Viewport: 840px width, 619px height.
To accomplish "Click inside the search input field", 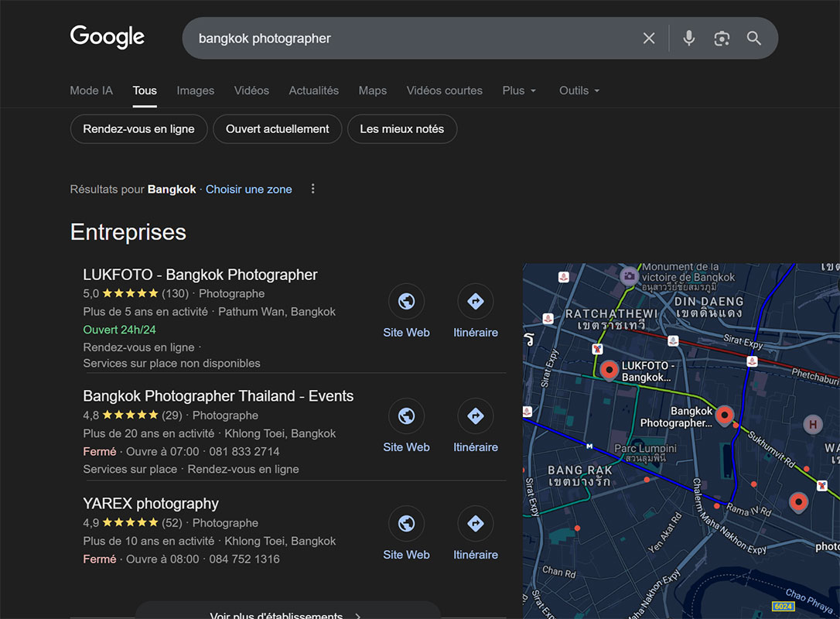I will (x=425, y=37).
